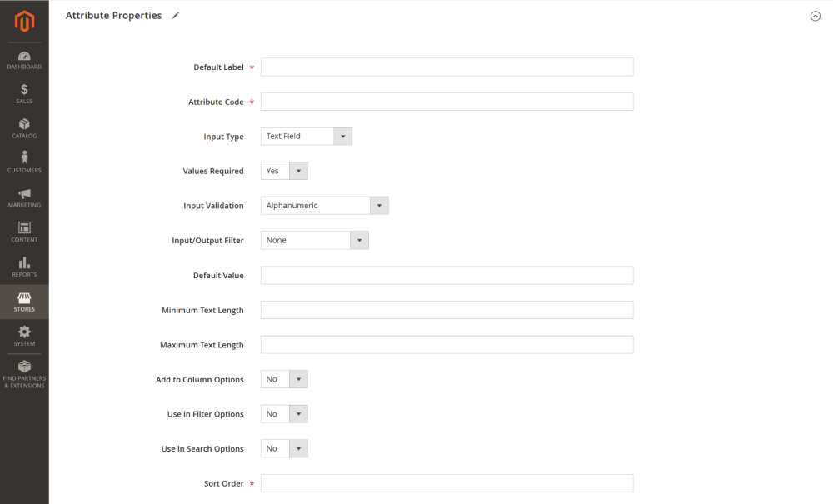
Task: Click the Attribute Properties heading
Action: 113,16
